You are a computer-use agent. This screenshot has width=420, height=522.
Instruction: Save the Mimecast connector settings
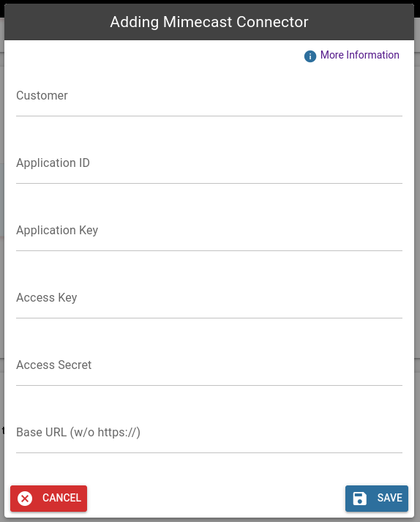pos(377,499)
